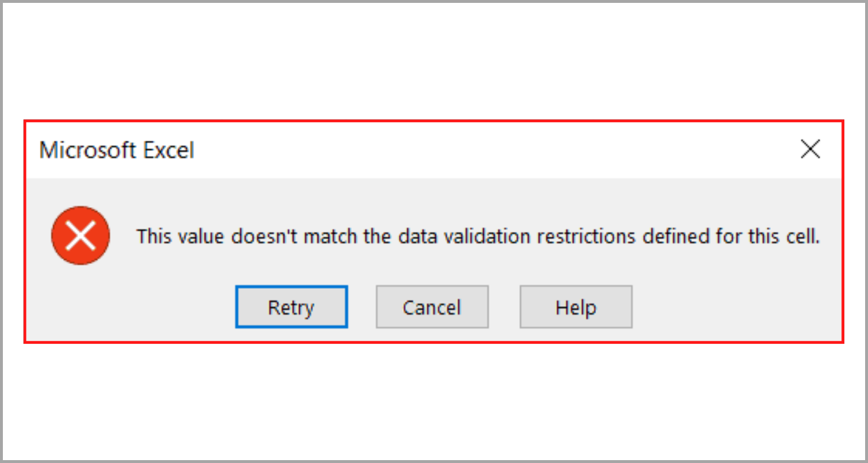Click the data validation error message text

click(x=479, y=236)
